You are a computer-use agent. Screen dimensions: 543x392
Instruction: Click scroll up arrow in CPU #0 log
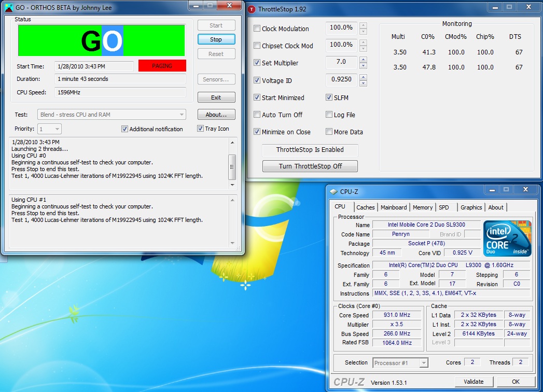(232, 142)
